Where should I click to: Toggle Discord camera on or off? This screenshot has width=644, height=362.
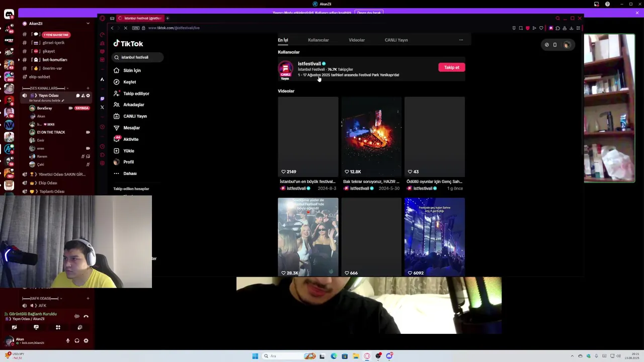[14, 327]
